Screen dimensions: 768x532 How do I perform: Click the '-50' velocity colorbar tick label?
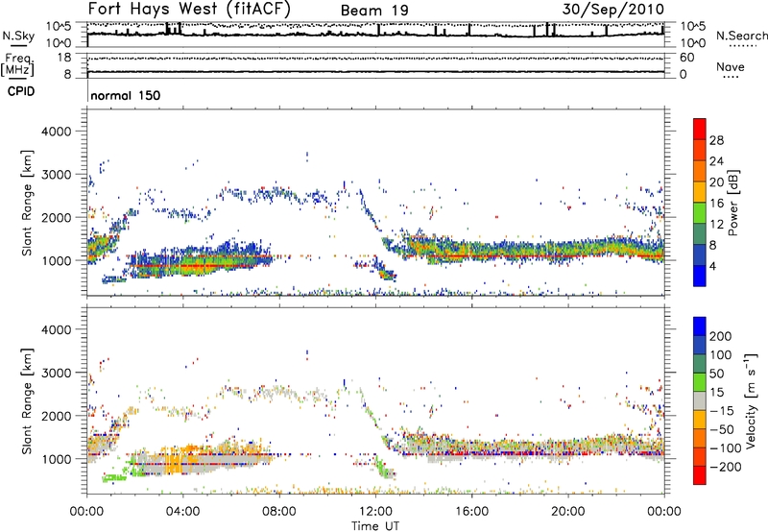tap(722, 429)
